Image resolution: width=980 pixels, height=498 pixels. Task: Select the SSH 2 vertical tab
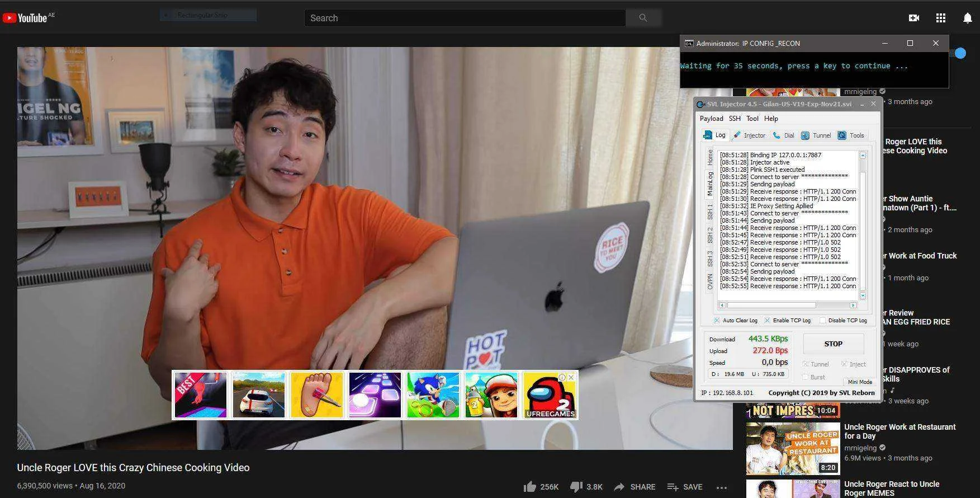pos(710,235)
